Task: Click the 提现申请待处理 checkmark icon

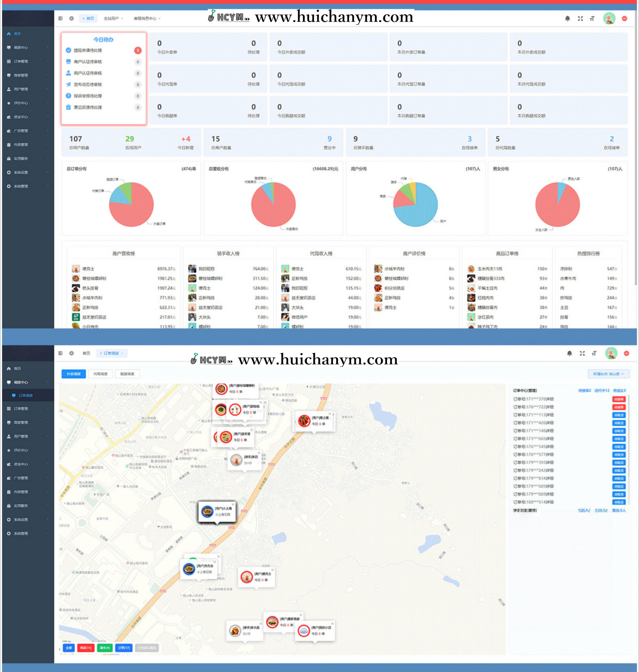Action: pos(68,50)
